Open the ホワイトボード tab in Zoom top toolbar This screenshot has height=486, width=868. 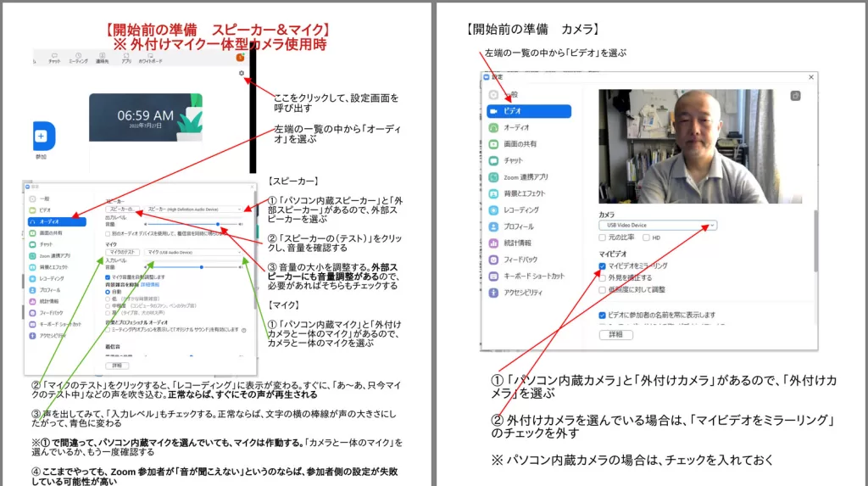[x=150, y=59]
